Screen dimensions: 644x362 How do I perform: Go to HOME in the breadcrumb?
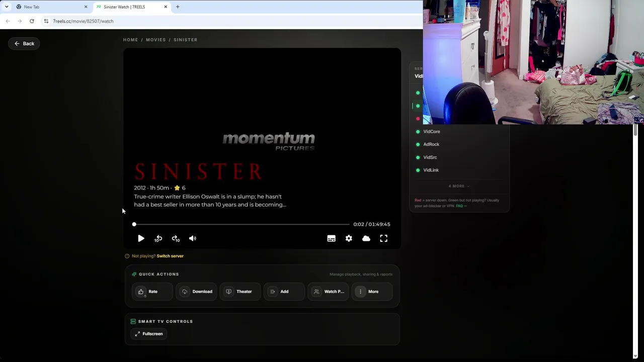point(130,40)
